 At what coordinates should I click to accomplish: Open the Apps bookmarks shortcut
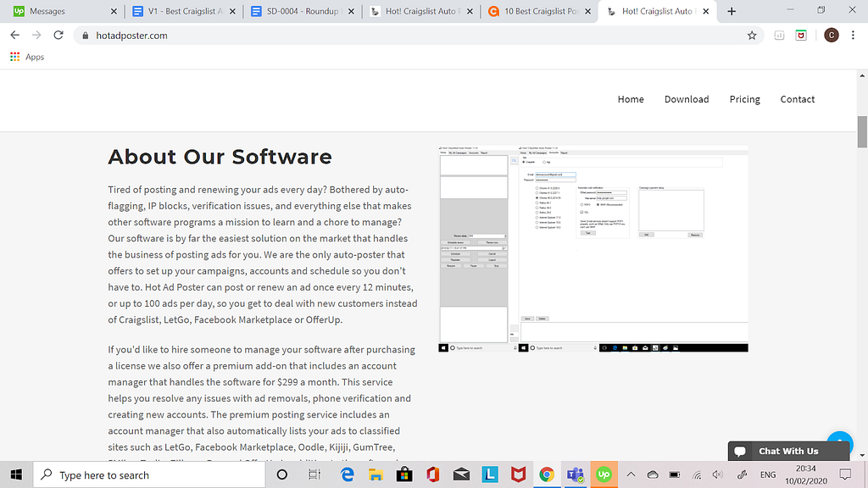(27, 57)
